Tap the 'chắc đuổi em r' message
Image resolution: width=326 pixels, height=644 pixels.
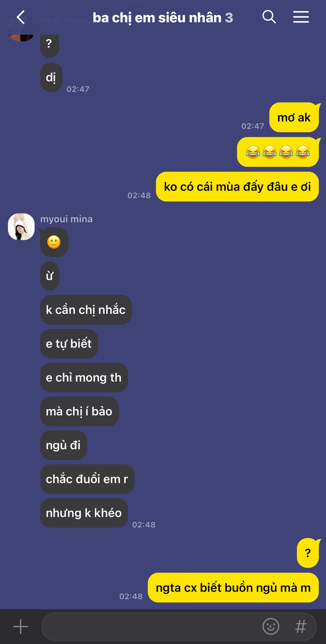(x=87, y=479)
